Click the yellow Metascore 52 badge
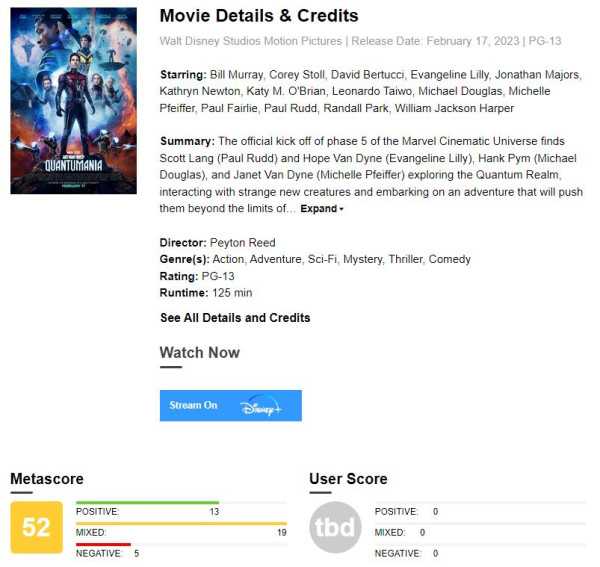 coord(36,527)
